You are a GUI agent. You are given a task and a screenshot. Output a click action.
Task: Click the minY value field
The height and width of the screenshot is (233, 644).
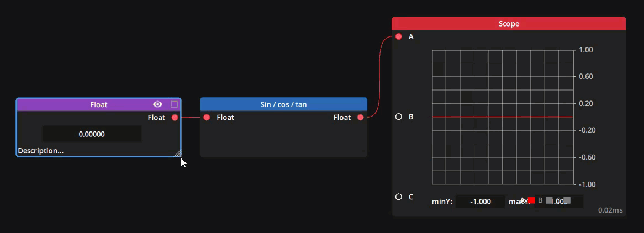[x=480, y=202]
